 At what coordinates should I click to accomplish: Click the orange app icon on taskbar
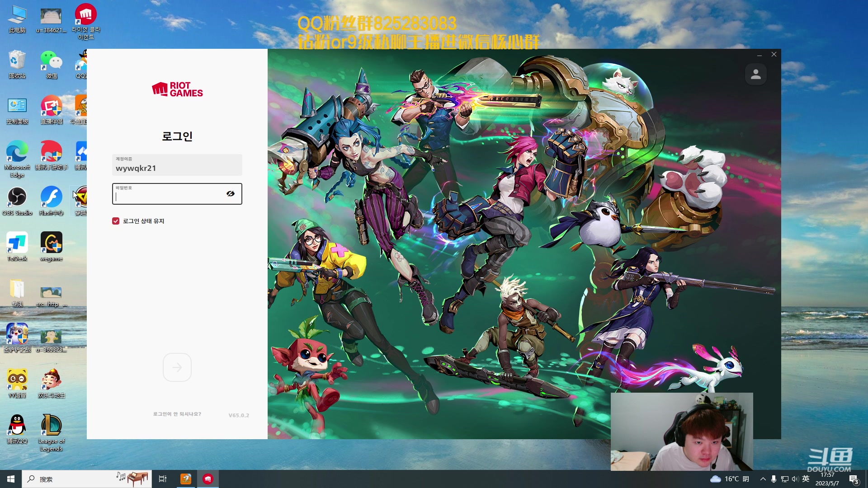coord(186,479)
